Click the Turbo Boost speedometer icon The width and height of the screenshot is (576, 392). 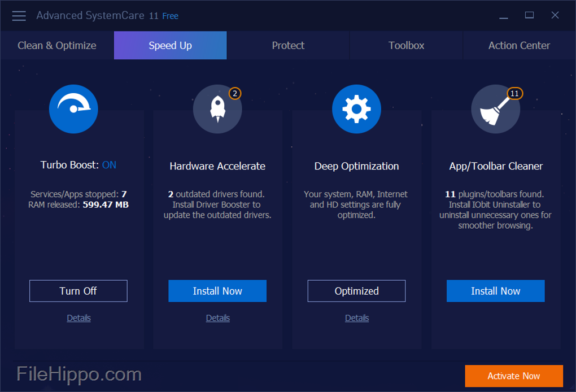73,109
